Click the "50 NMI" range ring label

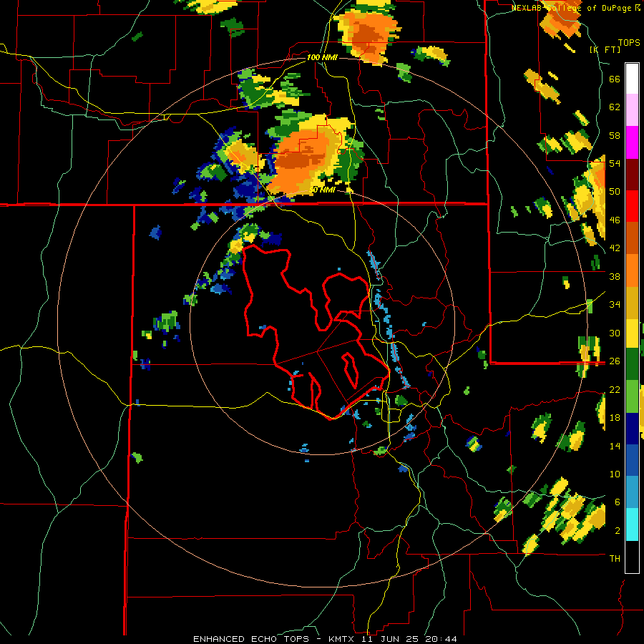323,190
